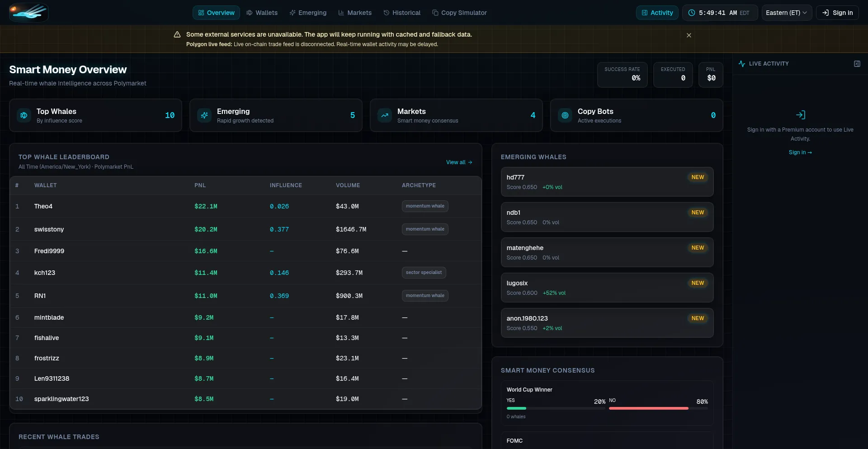Click the Sign in button in header
Image resolution: width=868 pixels, height=449 pixels.
[837, 13]
